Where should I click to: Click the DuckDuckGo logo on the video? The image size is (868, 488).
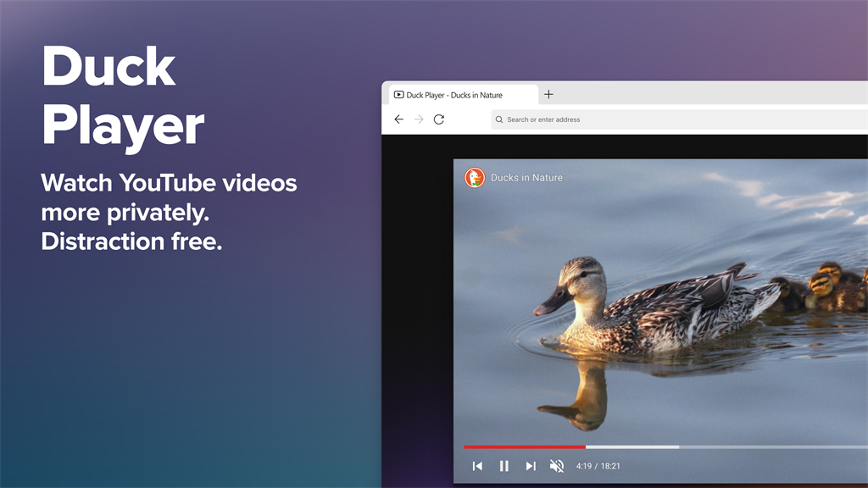475,178
